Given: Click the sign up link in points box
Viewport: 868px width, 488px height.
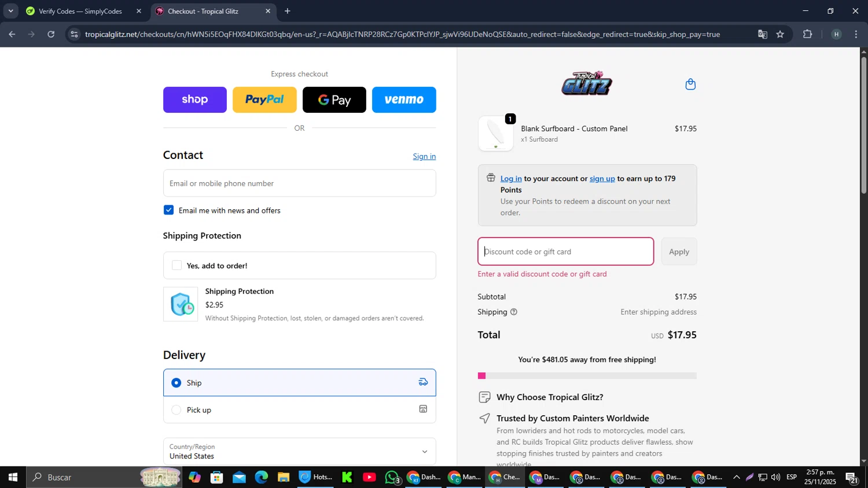Looking at the screenshot, I should [602, 179].
